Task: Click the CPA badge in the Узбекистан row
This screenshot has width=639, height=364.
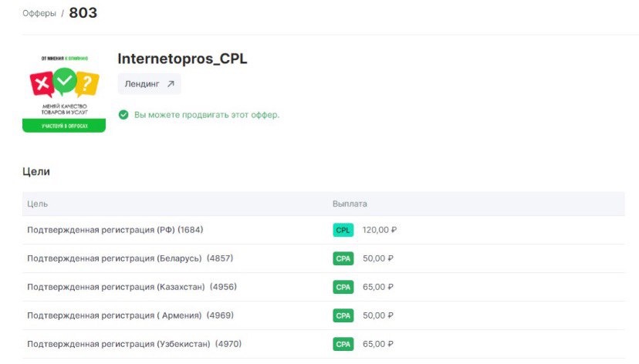Action: (343, 344)
